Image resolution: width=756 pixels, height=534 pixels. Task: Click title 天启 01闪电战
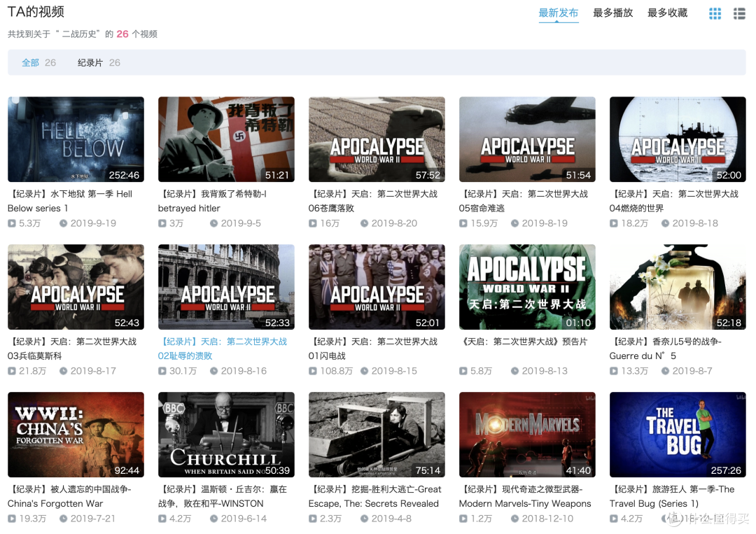373,349
